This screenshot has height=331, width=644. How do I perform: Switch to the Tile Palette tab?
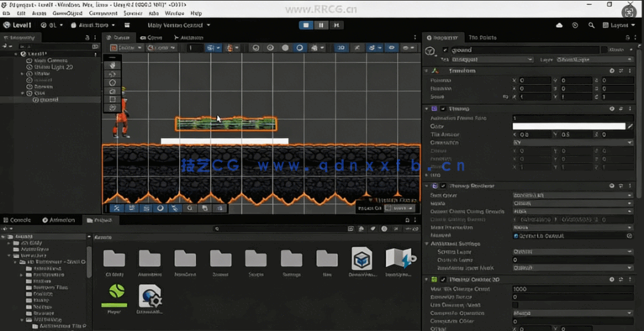(x=483, y=37)
